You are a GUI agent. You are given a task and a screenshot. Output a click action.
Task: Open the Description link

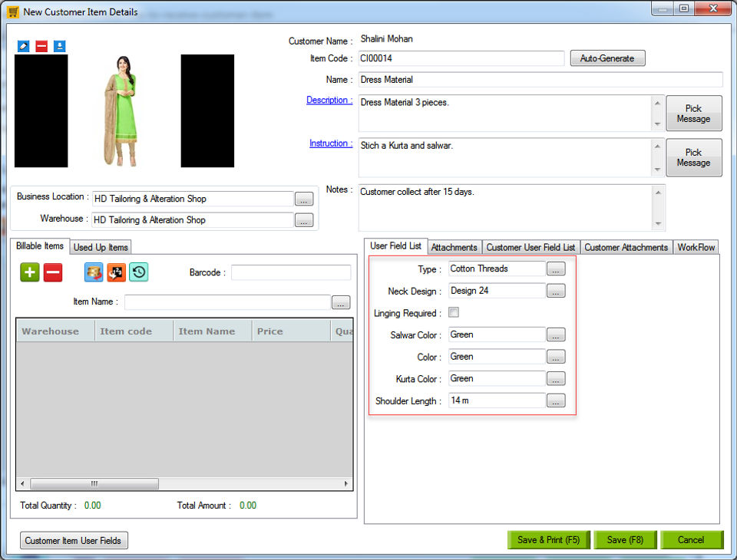point(329,100)
